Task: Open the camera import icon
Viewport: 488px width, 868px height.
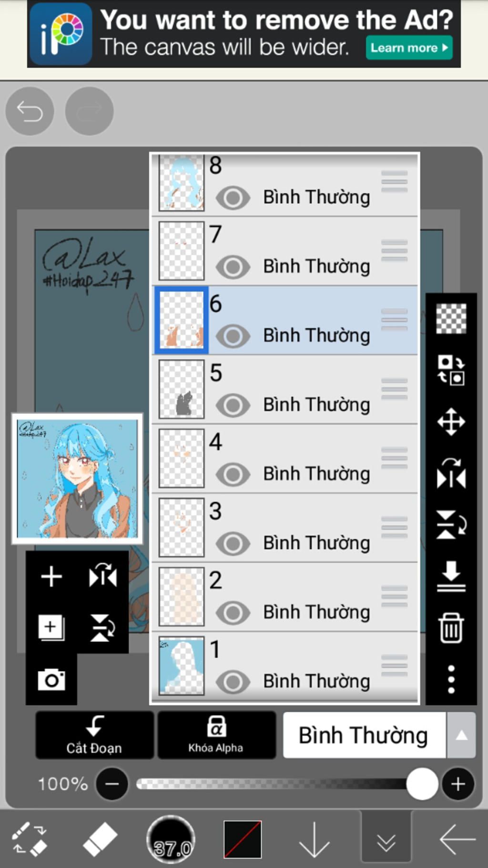Action: click(x=51, y=679)
